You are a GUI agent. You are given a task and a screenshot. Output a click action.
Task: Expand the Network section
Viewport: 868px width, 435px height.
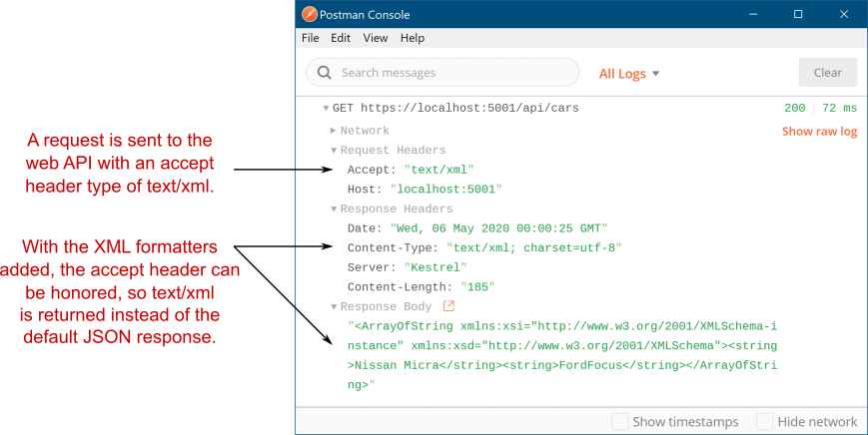point(334,131)
